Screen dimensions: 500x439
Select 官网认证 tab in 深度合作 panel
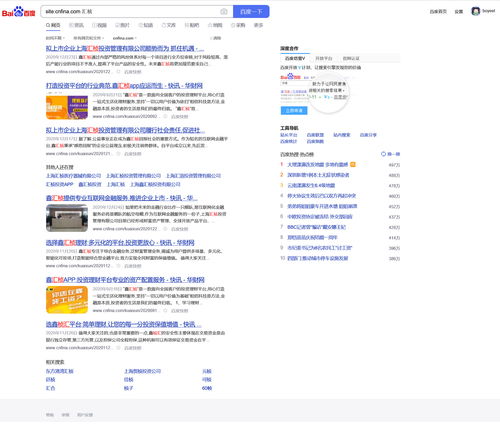pos(351,58)
